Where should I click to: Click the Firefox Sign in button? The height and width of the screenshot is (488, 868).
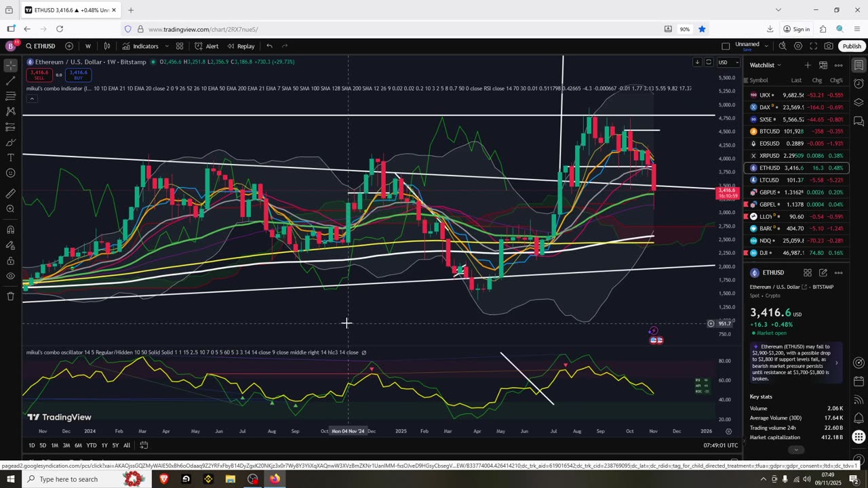(796, 29)
